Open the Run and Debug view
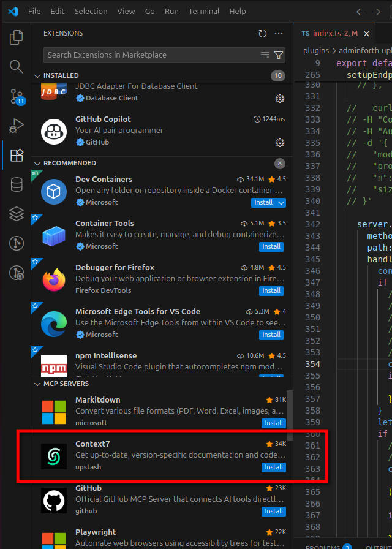392x549 pixels. pyautogui.click(x=17, y=126)
